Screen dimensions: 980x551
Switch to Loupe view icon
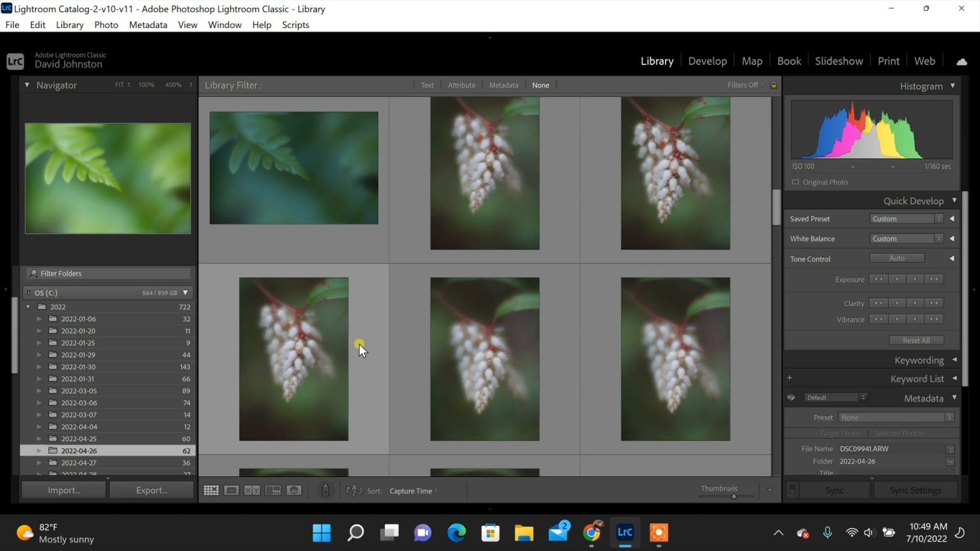[x=231, y=490]
